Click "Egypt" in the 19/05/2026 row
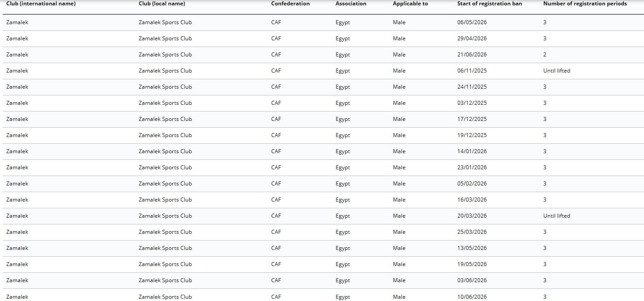Screen dimensions: 644x301 pos(343,264)
